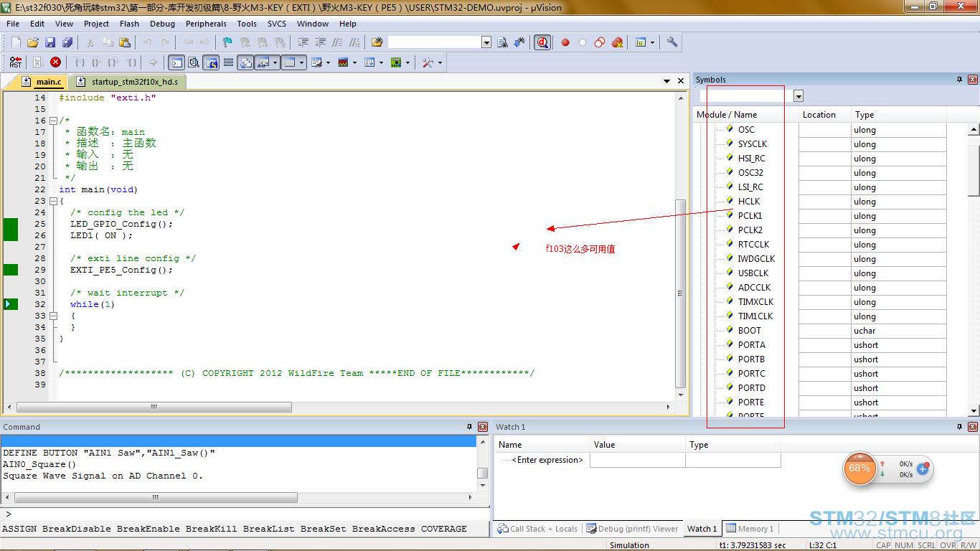Viewport: 980px width, 551px height.
Task: Open the Debug menu
Action: [x=162, y=24]
